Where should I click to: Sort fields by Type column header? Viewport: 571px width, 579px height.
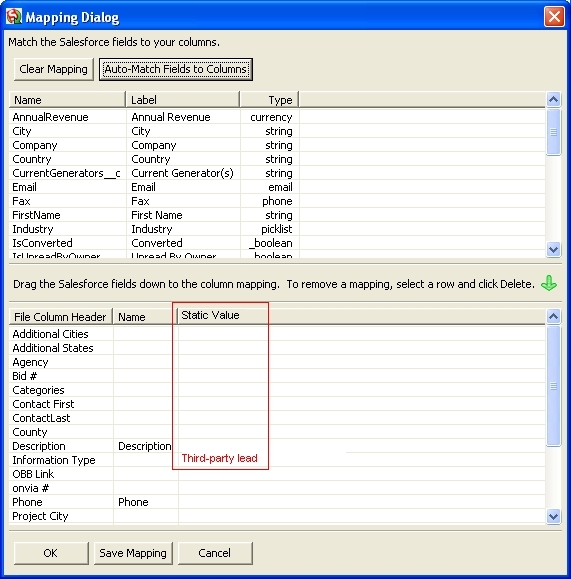[269, 100]
